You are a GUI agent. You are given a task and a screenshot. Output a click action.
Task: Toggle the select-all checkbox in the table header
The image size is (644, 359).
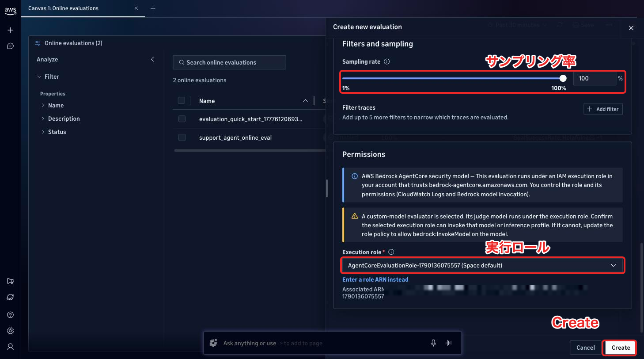pyautogui.click(x=182, y=101)
